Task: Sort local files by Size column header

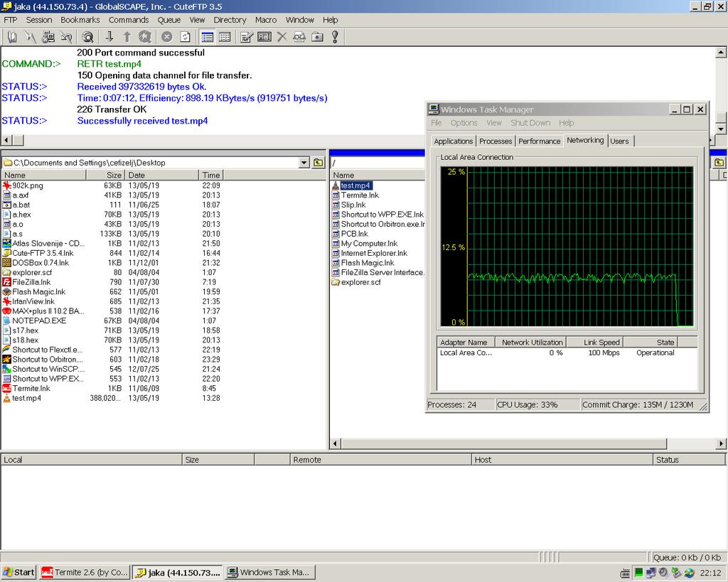Action: [105, 175]
